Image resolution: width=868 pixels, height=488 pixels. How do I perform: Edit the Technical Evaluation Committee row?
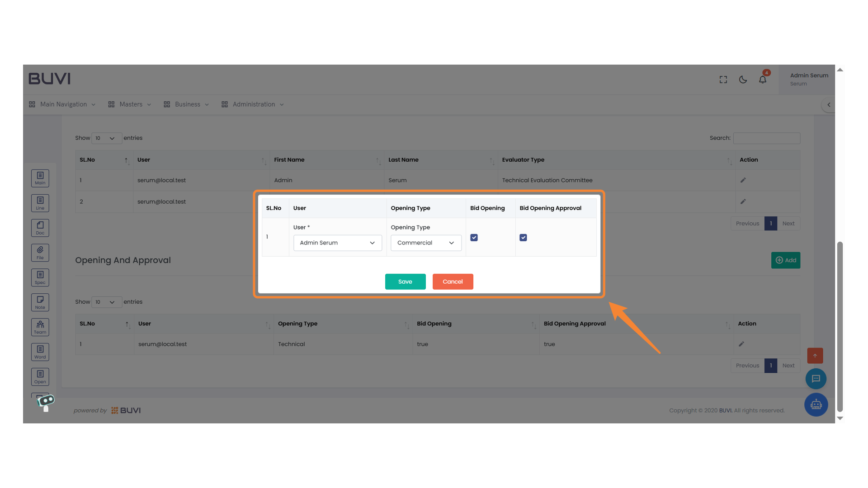pos(743,180)
